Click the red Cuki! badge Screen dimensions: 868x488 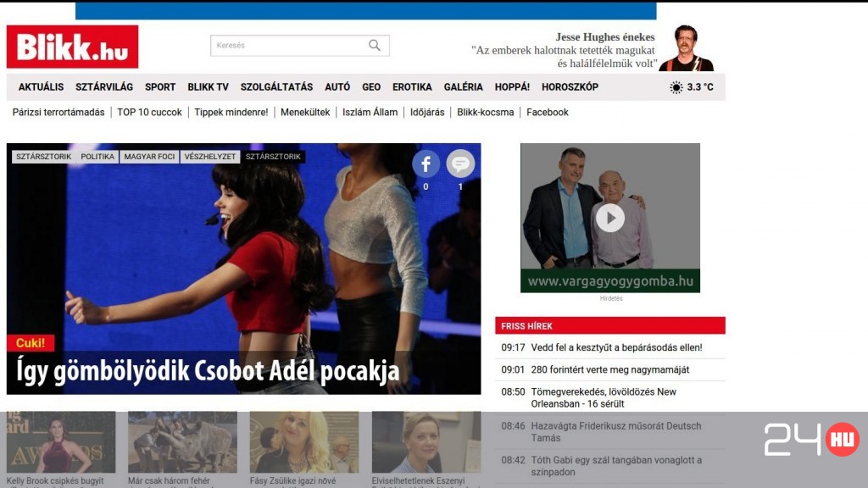coord(31,343)
